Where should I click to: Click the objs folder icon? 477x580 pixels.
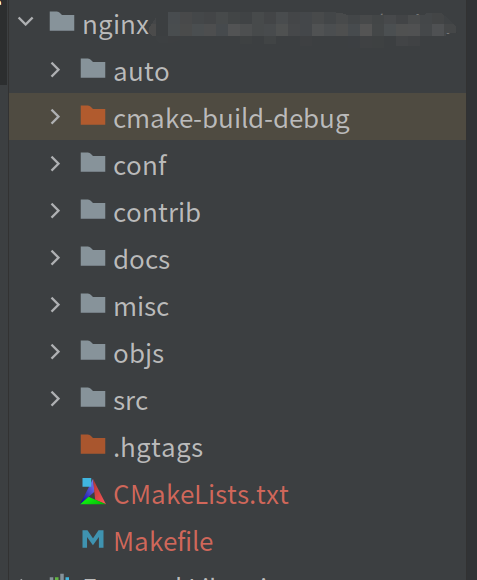(x=93, y=350)
